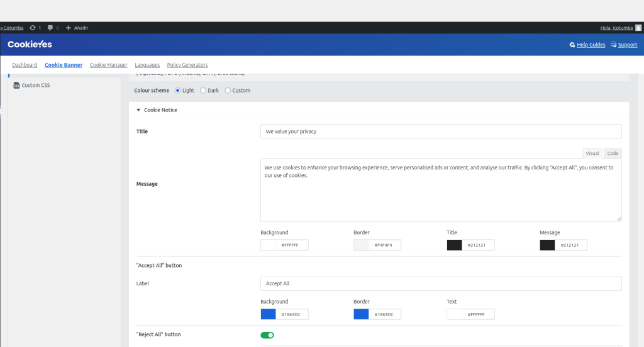Image resolution: width=644 pixels, height=347 pixels.
Task: Click the updates refresh icon
Action: [x=33, y=28]
